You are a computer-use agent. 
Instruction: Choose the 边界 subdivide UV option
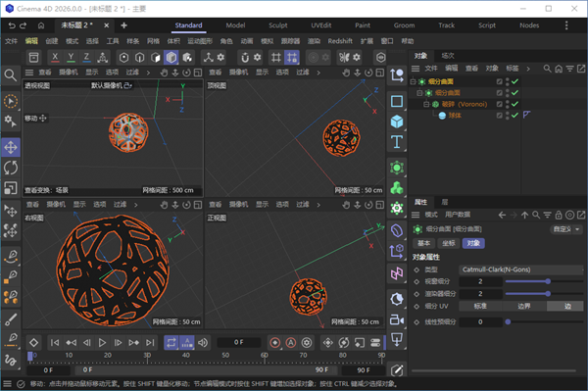click(x=524, y=307)
